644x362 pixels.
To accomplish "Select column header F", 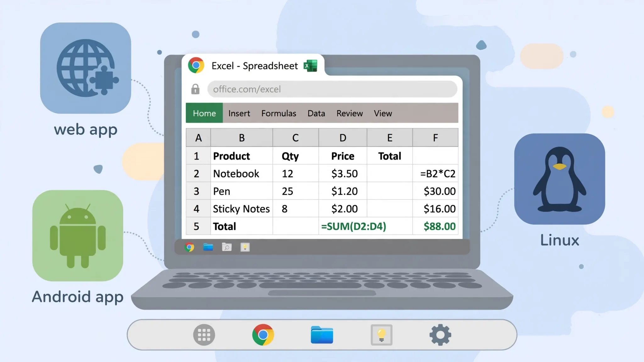I will 436,138.
